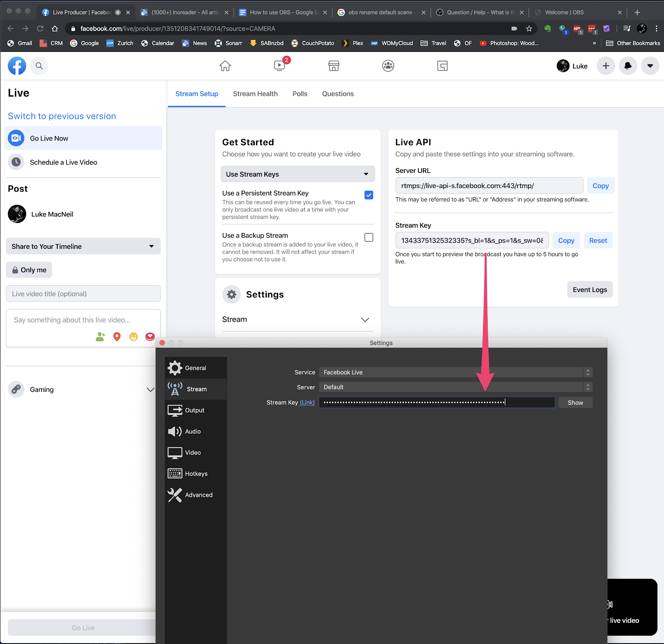664x644 pixels.
Task: Open Hotkeys settings in OBS
Action: (196, 474)
